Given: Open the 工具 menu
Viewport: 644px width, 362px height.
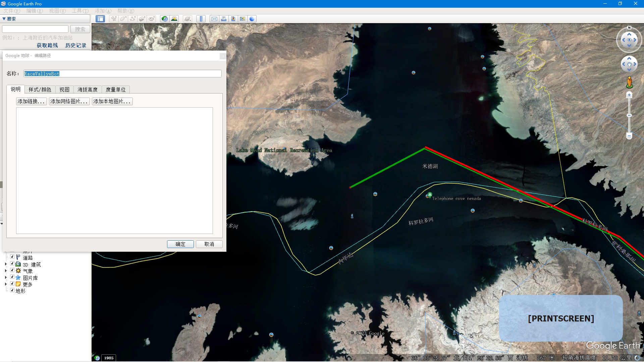Looking at the screenshot, I should [x=80, y=11].
